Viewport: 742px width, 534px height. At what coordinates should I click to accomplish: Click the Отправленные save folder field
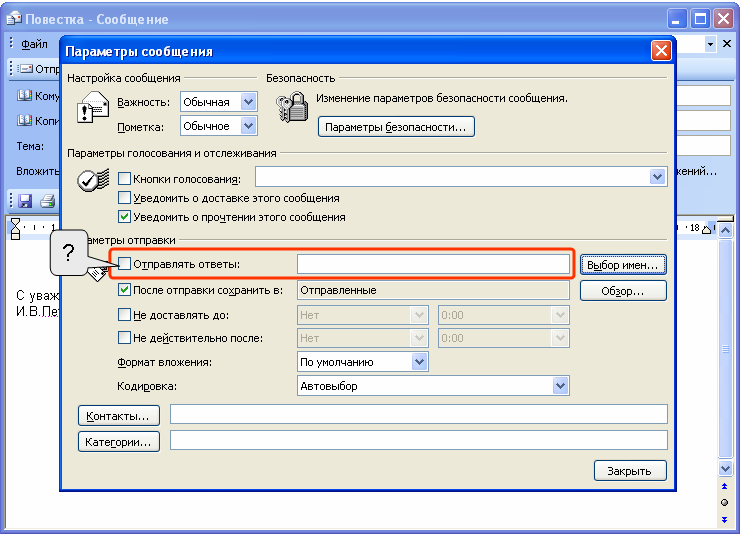point(433,290)
